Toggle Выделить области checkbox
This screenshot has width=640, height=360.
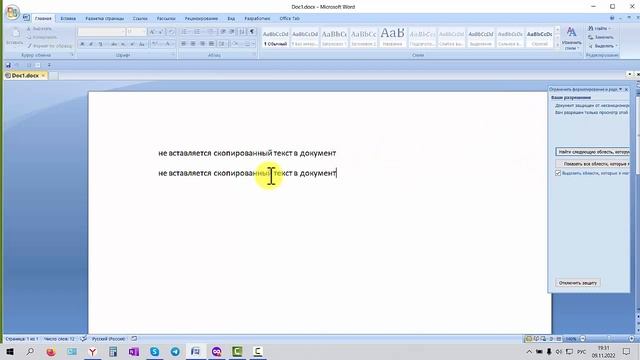point(558,173)
